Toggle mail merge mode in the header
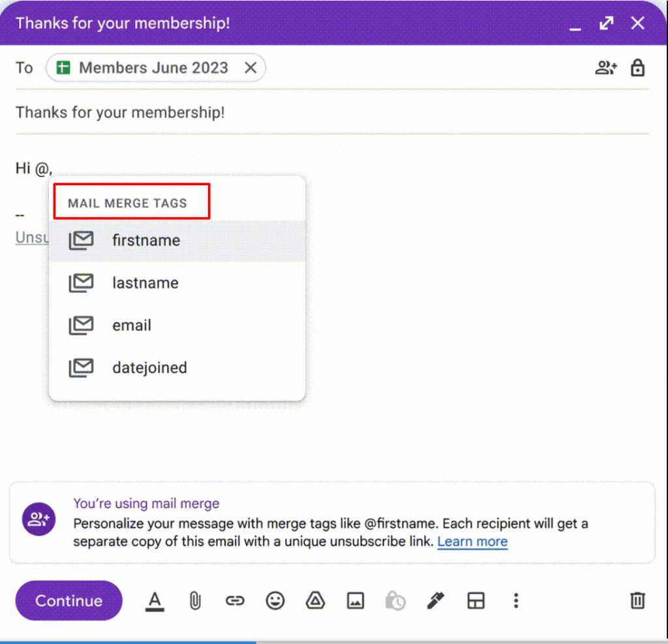The width and height of the screenshot is (668, 644). pyautogui.click(x=605, y=67)
